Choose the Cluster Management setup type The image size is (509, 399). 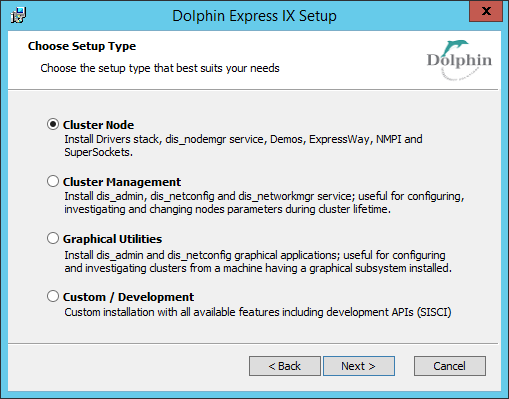click(x=53, y=181)
